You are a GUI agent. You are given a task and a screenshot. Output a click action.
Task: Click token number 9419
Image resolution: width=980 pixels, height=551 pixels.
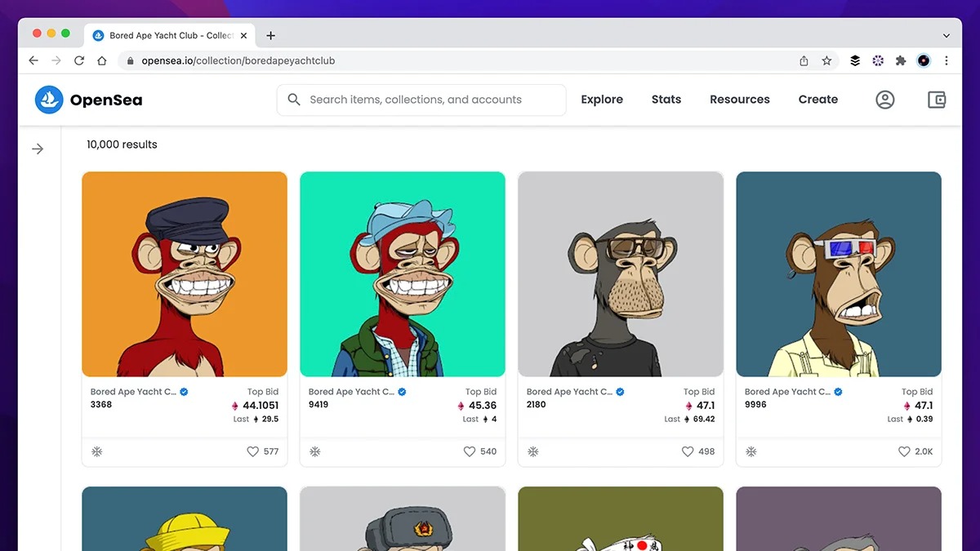coord(318,404)
